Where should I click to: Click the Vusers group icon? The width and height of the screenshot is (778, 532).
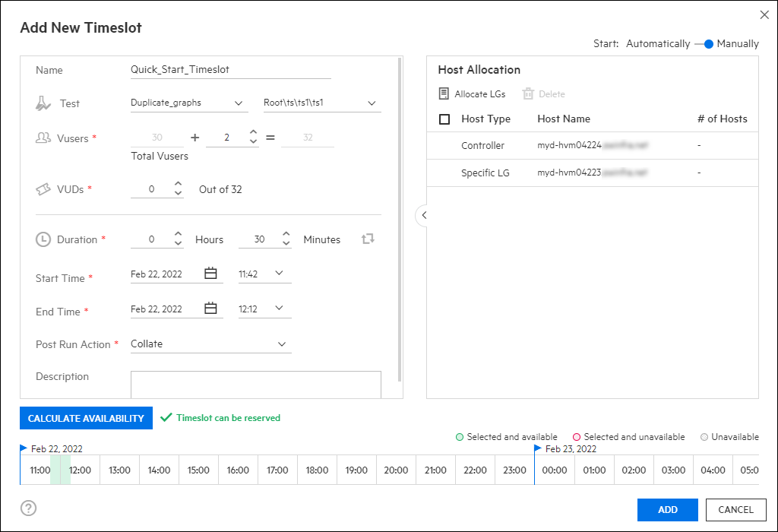click(x=43, y=137)
